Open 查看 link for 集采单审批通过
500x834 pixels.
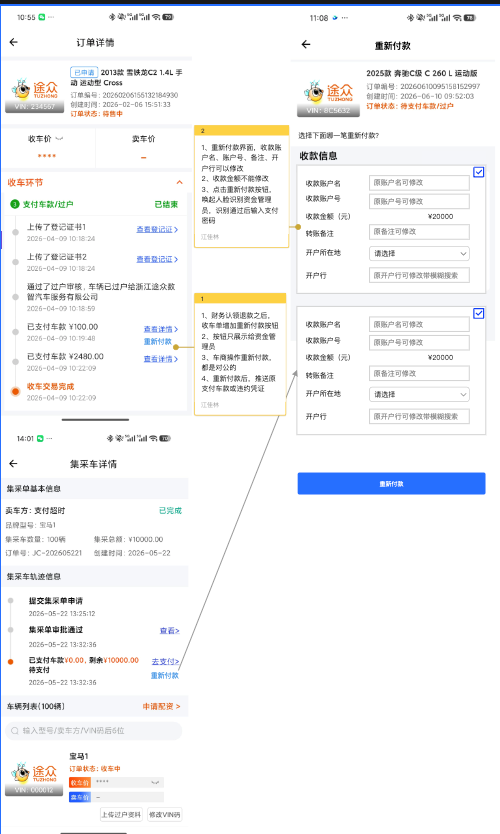click(x=170, y=631)
